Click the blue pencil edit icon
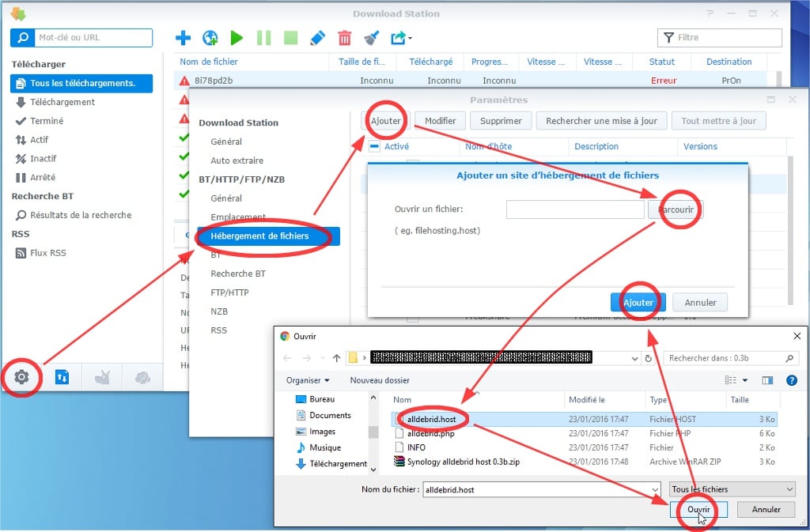This screenshot has width=810, height=532. click(317, 38)
